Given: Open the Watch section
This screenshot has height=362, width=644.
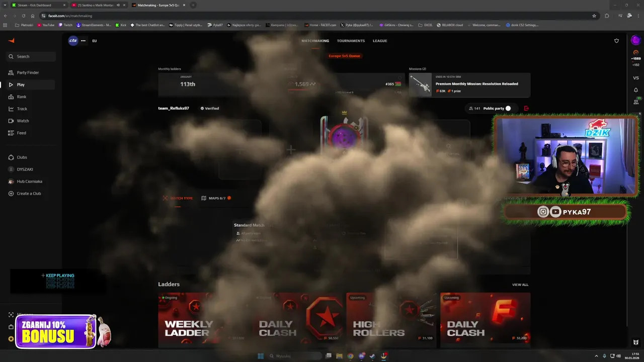Looking at the screenshot, I should click(x=31, y=121).
